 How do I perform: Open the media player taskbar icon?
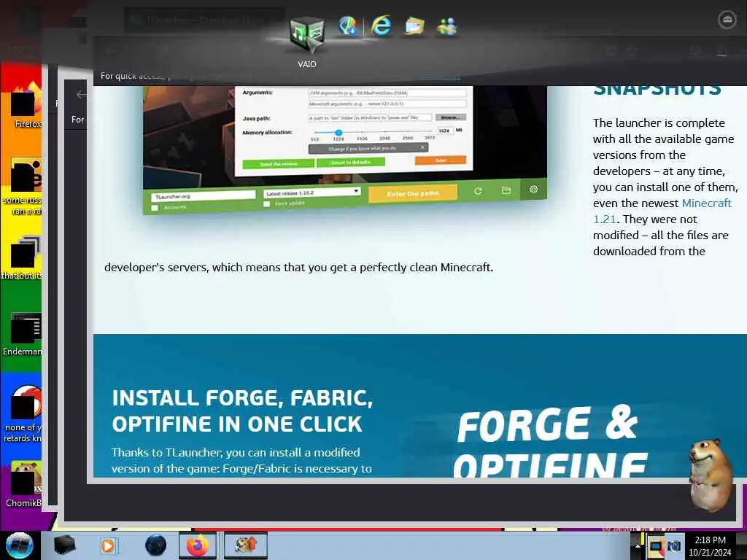click(x=108, y=545)
